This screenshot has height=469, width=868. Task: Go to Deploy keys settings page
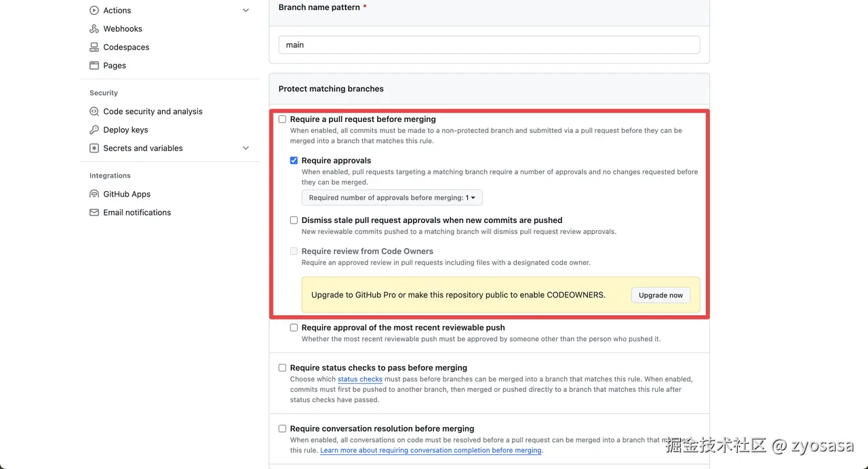pos(125,130)
